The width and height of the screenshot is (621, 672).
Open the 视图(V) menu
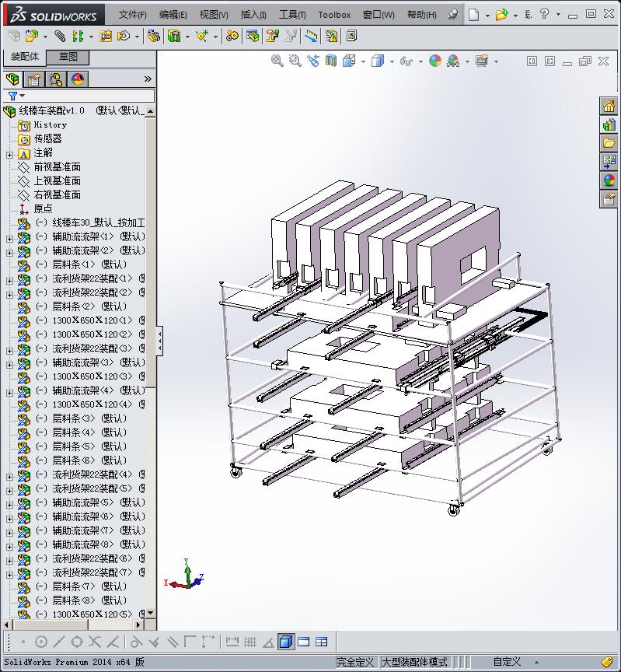[213, 15]
